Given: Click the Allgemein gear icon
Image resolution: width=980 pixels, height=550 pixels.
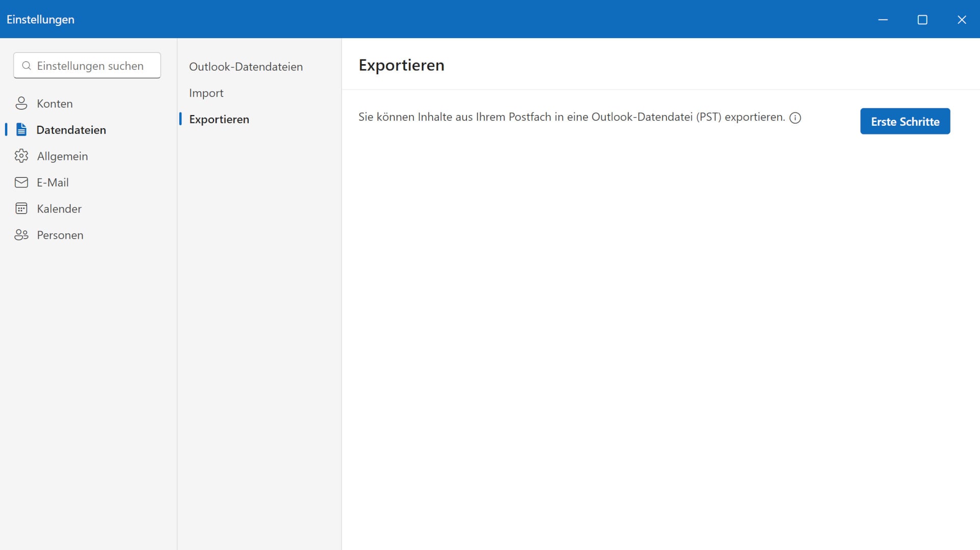Looking at the screenshot, I should pyautogui.click(x=21, y=156).
